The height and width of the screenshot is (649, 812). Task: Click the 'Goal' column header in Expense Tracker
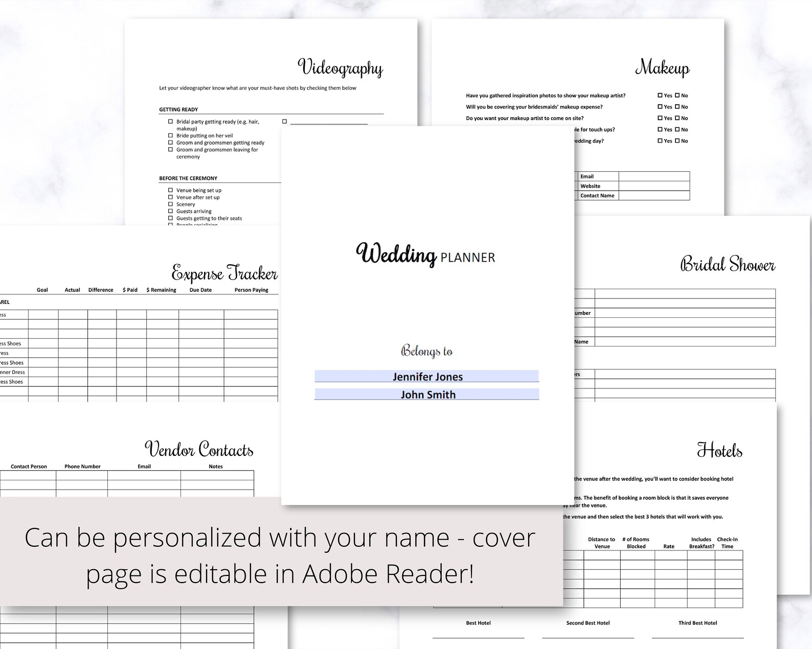tap(42, 290)
